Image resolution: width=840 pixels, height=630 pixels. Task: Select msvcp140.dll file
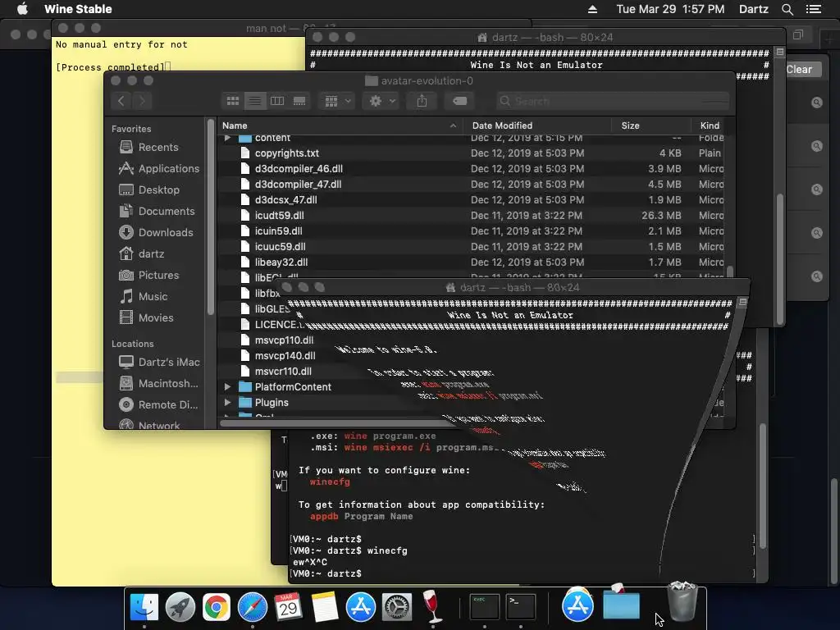pos(285,356)
